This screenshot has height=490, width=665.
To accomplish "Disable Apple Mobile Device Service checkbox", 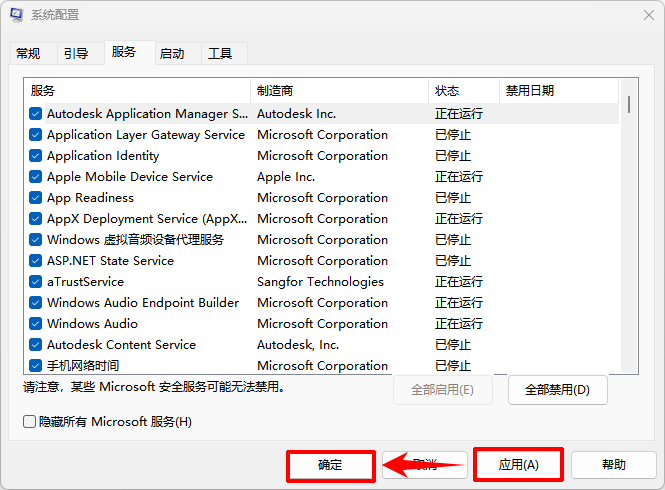I will click(36, 176).
